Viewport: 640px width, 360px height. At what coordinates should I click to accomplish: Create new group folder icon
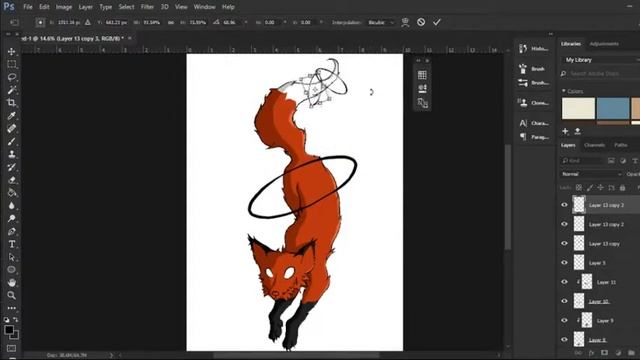631,353
